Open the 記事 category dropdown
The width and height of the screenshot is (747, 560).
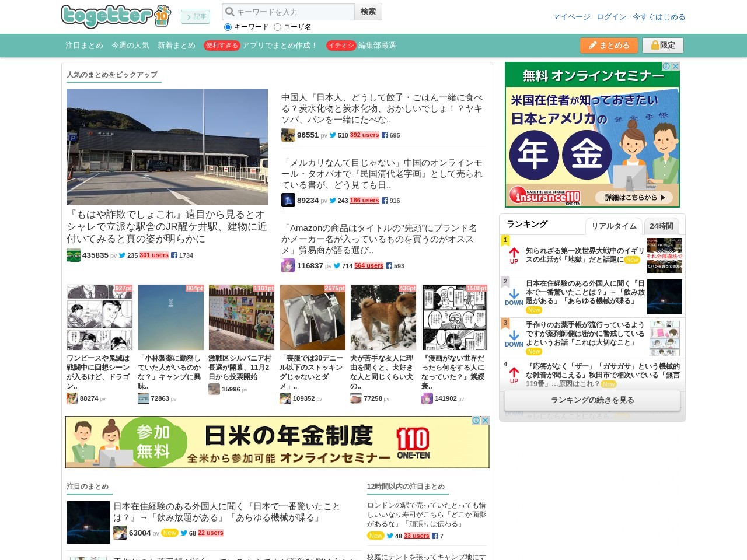tap(196, 17)
